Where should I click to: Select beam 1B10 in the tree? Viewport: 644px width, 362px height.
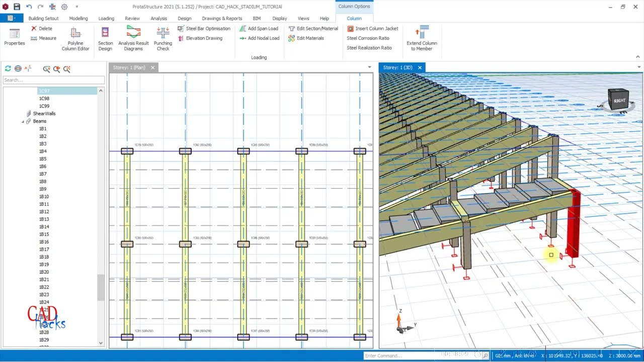click(x=44, y=197)
